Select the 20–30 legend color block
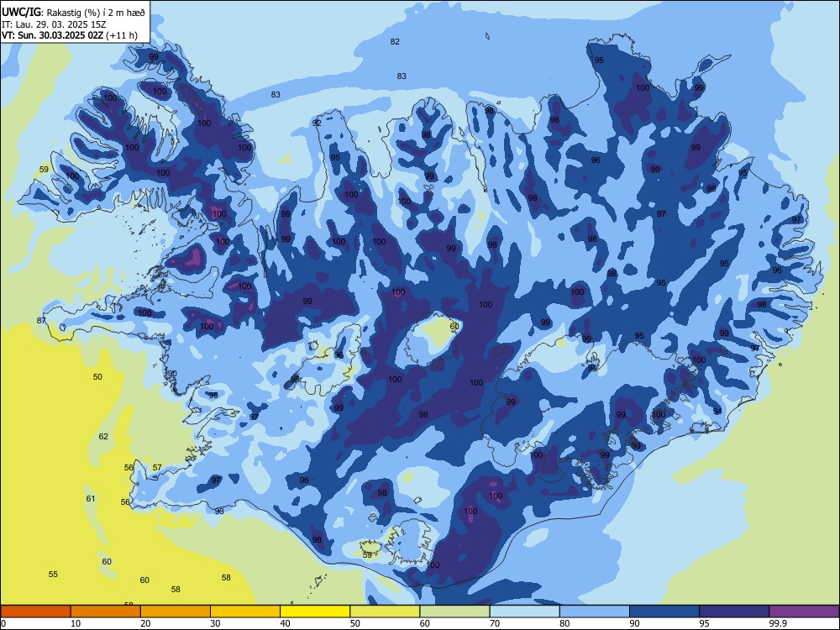 [x=176, y=612]
